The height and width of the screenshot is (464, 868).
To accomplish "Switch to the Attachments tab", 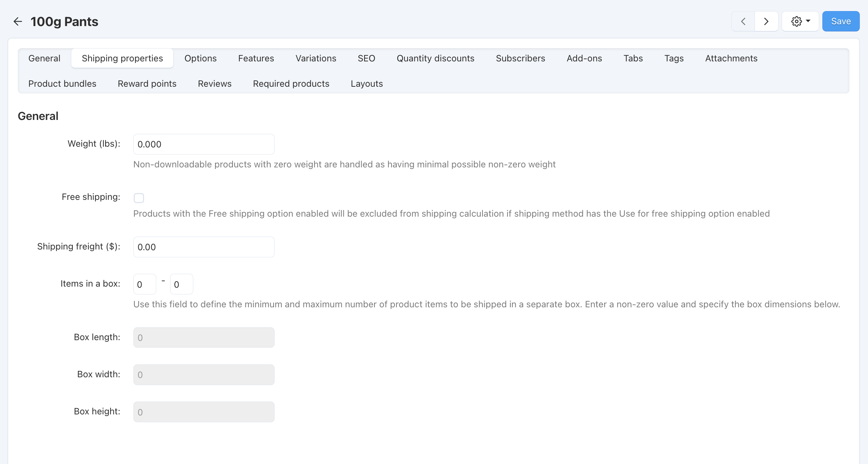I will pos(731,58).
